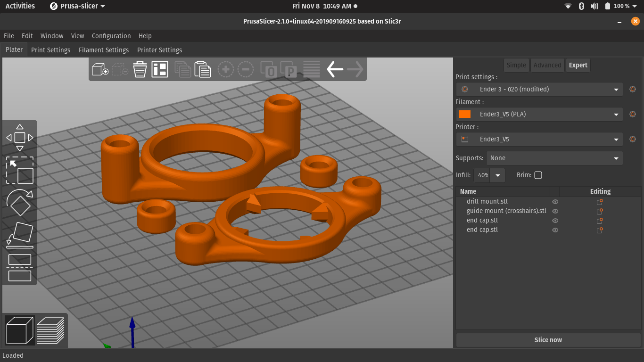Click the Arrange objects toolbar icon

(x=160, y=70)
